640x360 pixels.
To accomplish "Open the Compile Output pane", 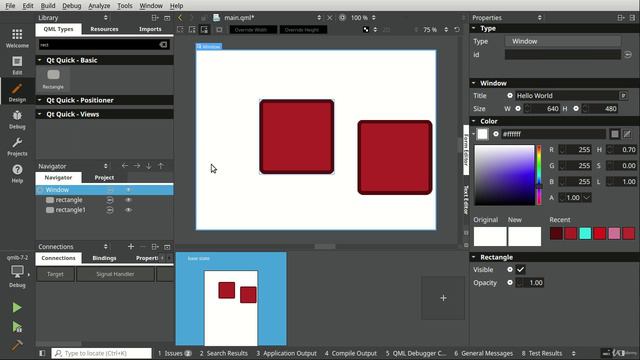I will pos(351,353).
